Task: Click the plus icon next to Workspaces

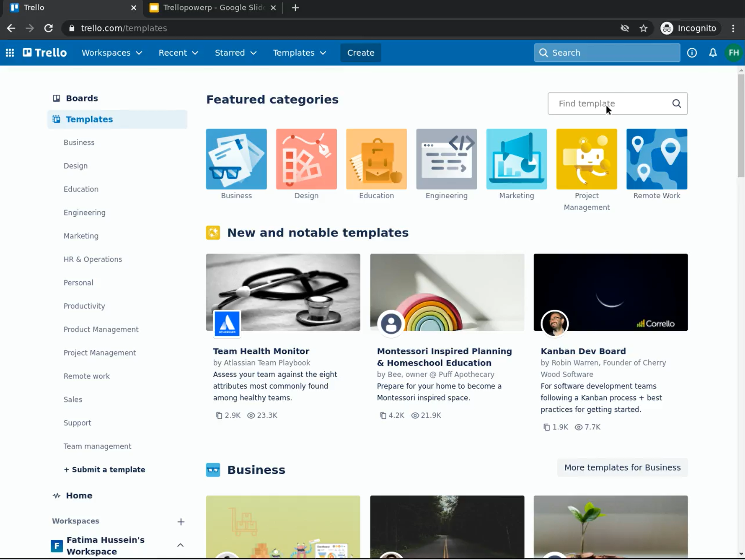Action: tap(181, 522)
